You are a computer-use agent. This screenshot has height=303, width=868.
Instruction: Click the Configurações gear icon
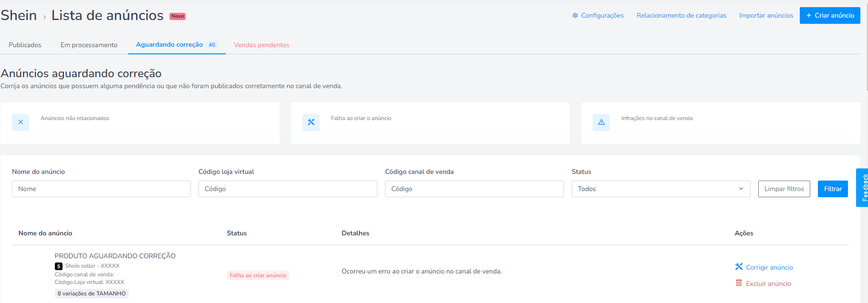[x=575, y=16]
